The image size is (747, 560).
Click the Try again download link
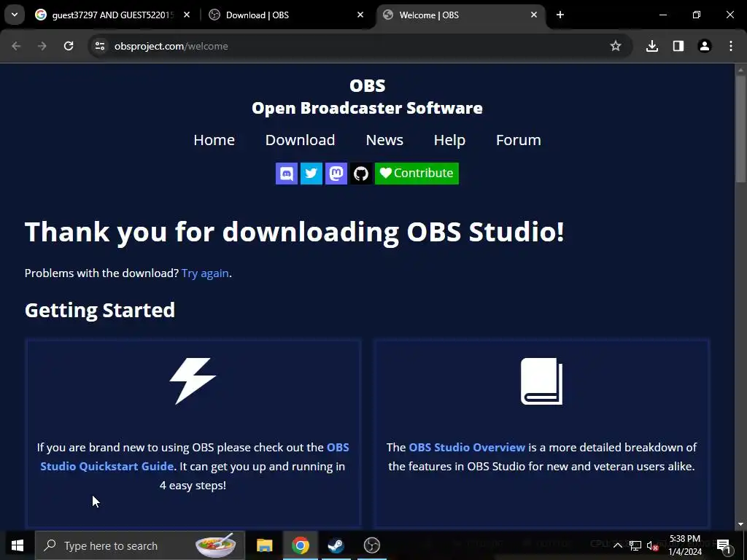pos(205,273)
